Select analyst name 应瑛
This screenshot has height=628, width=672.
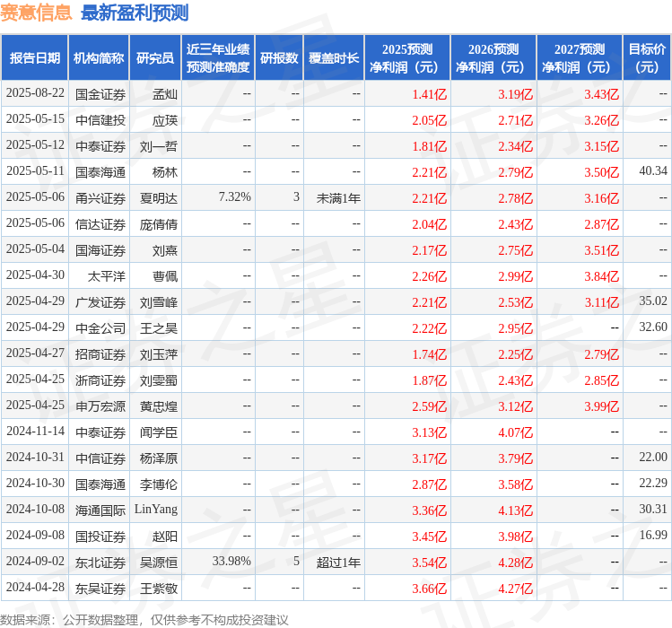click(x=165, y=120)
